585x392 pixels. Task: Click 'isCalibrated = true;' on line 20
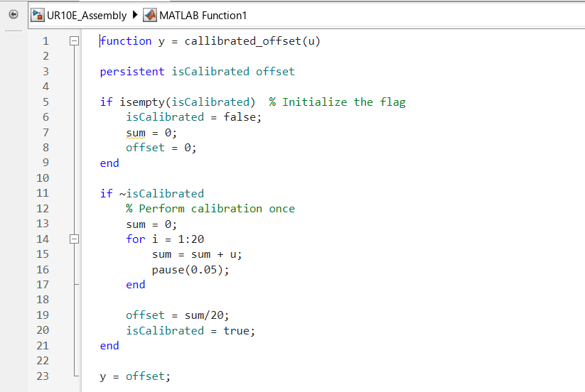coord(190,330)
